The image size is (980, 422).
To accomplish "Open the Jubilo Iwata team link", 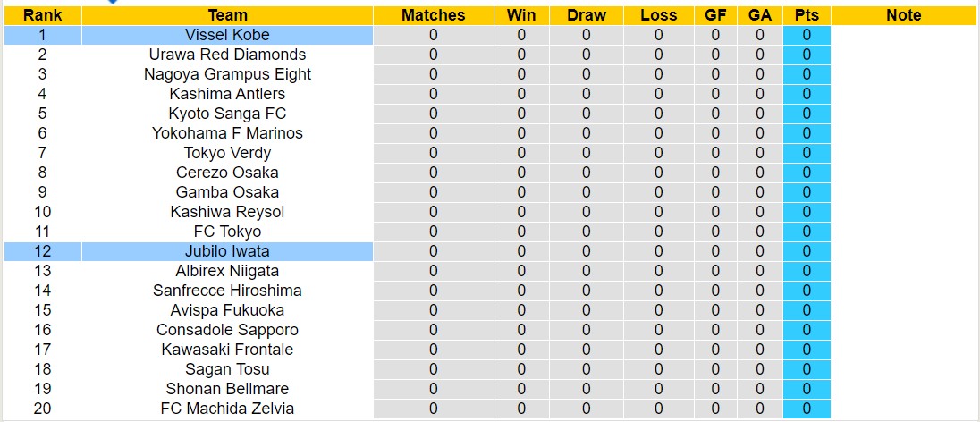I will tap(227, 251).
